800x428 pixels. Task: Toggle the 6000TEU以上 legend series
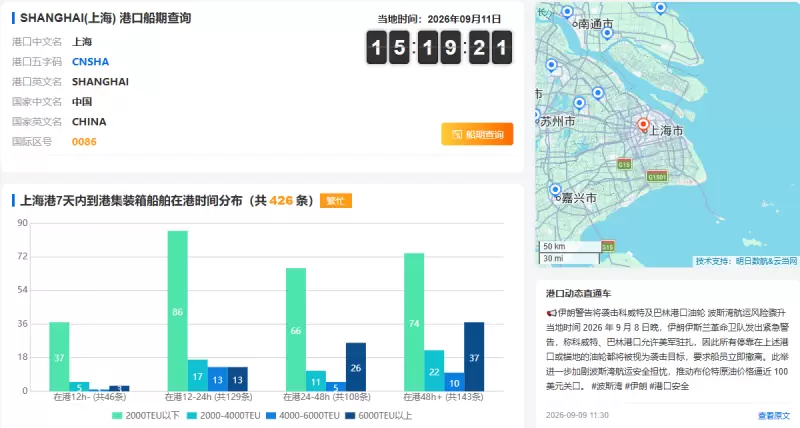pyautogui.click(x=378, y=416)
